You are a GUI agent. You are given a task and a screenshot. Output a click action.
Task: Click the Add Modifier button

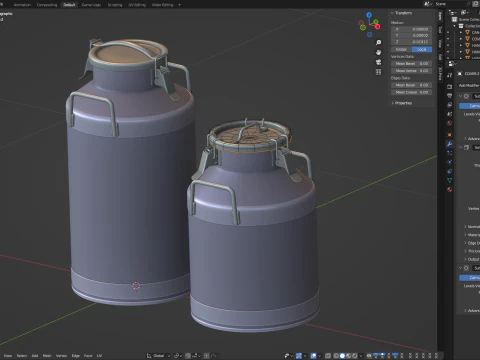[x=469, y=85]
